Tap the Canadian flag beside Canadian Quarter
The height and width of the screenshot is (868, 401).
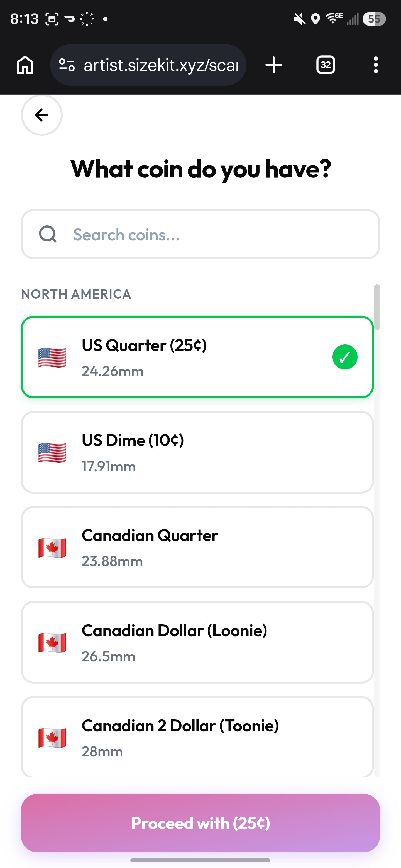pos(52,548)
